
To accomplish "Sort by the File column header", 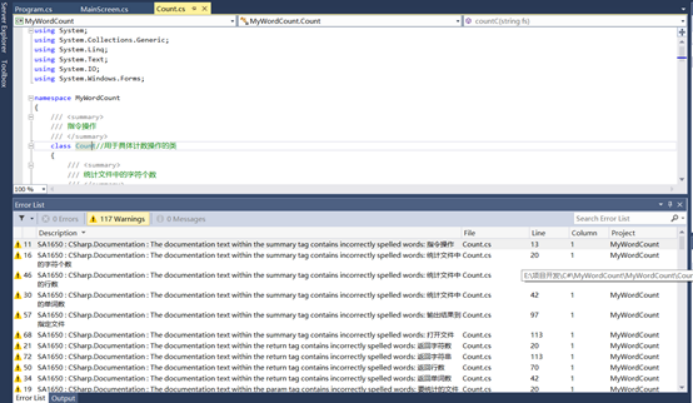I will [495, 233].
